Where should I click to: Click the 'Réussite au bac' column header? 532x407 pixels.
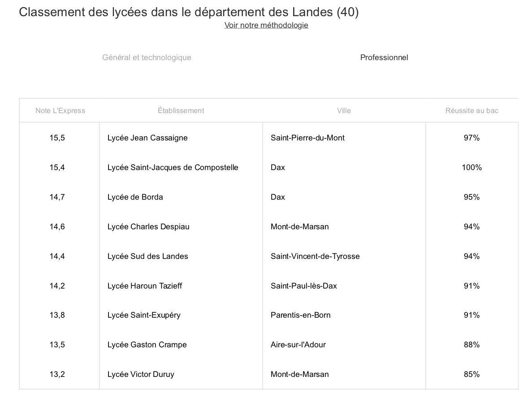pyautogui.click(x=471, y=110)
